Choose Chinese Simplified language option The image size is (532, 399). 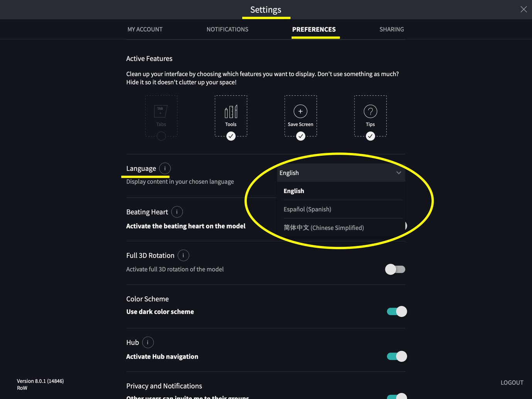tap(323, 228)
